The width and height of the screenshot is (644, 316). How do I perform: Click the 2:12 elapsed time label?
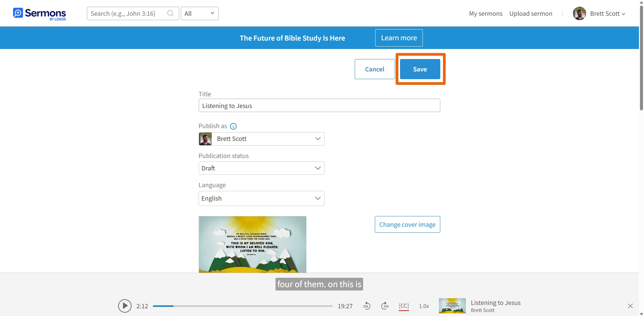point(142,306)
